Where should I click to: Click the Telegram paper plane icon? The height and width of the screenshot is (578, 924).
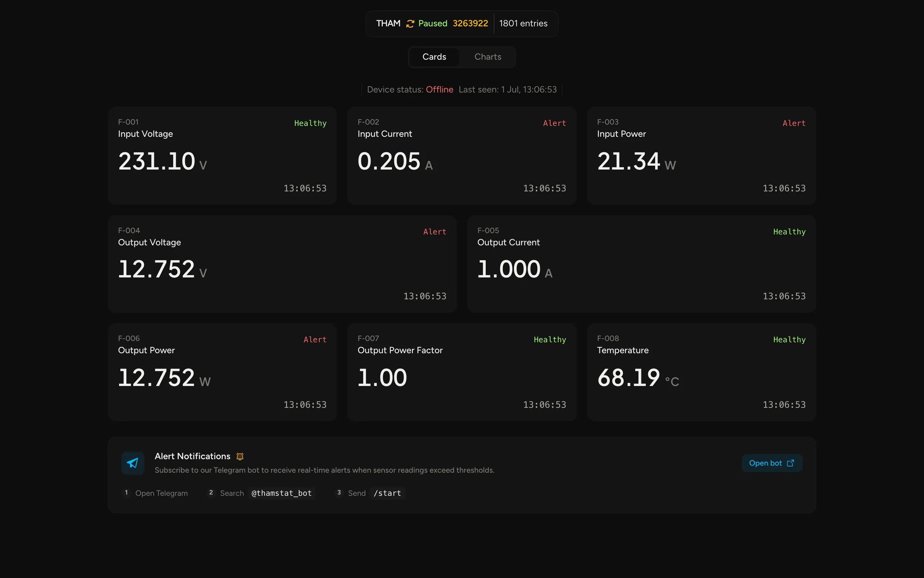(x=133, y=463)
